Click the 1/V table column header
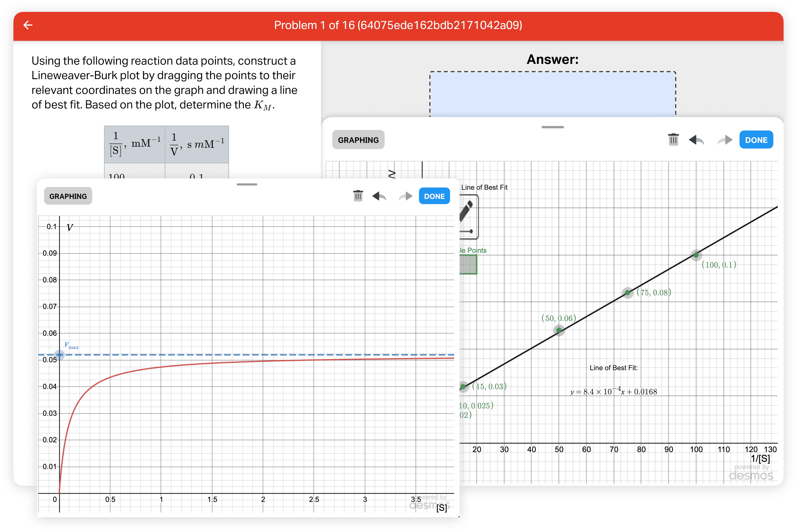Screen dimensions: 797x532 (x=197, y=145)
